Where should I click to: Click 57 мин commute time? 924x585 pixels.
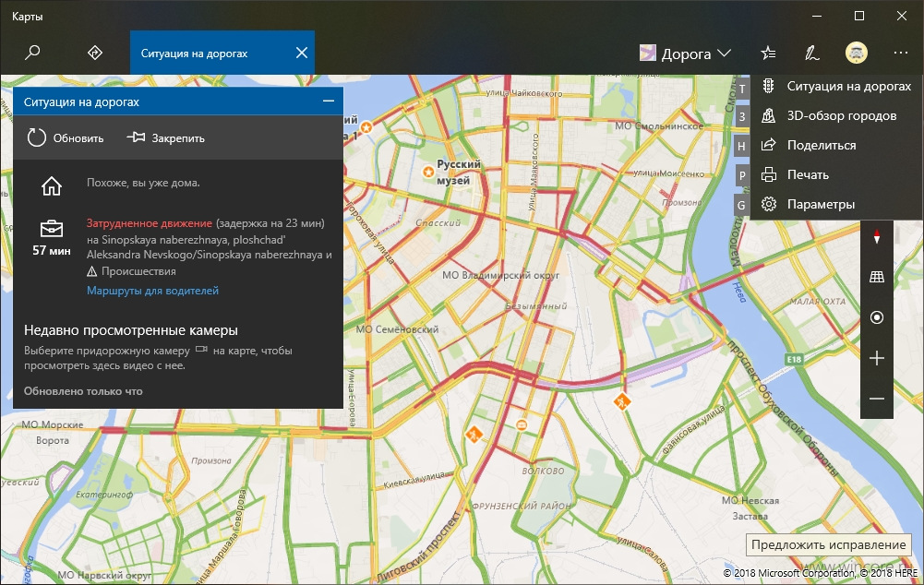(x=52, y=250)
